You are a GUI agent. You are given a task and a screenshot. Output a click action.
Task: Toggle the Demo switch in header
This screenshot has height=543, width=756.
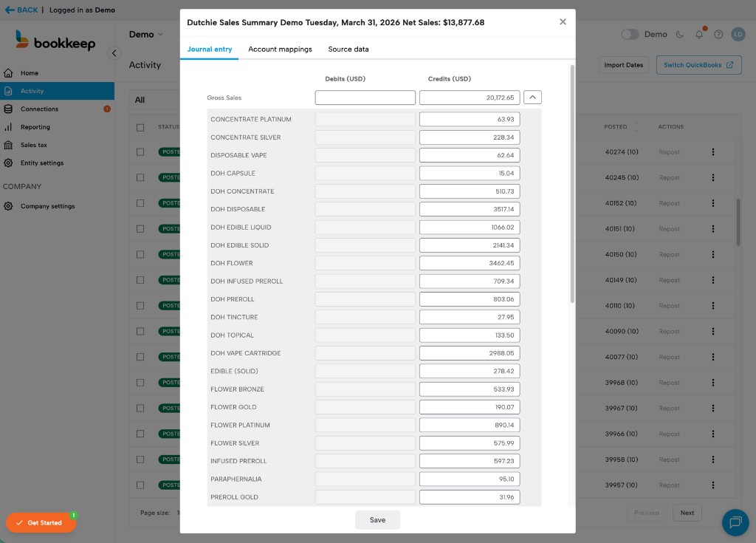(630, 35)
